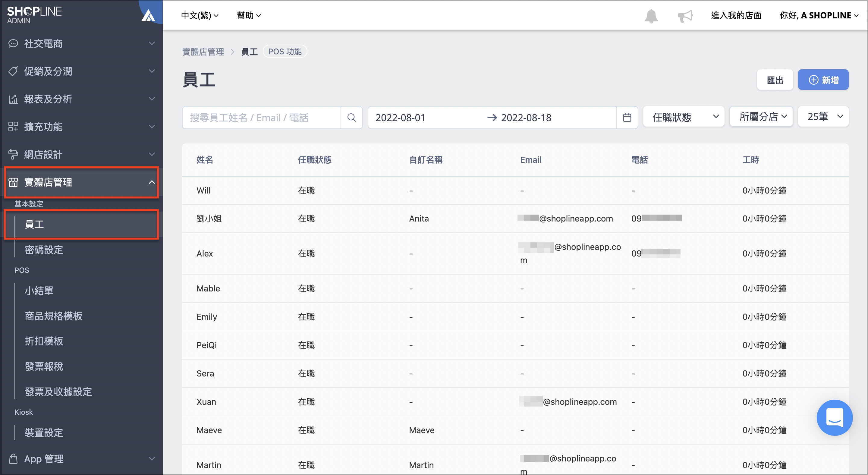
Task: Open the date range calendar icon
Action: coord(627,118)
